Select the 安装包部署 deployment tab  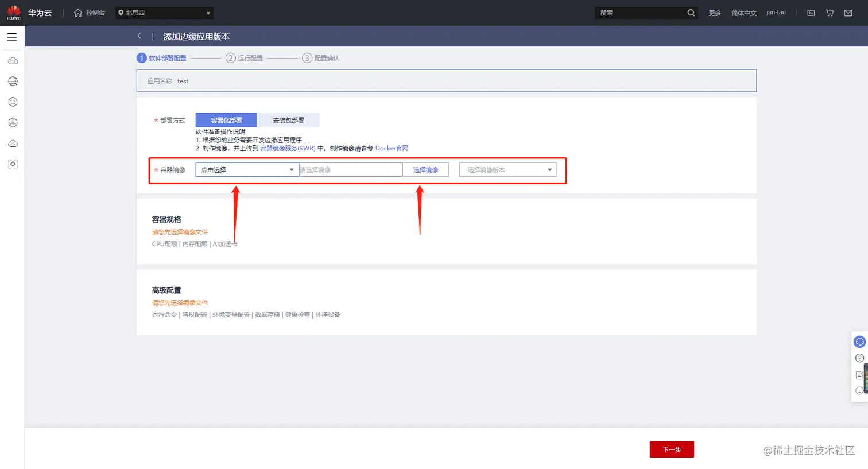click(289, 120)
